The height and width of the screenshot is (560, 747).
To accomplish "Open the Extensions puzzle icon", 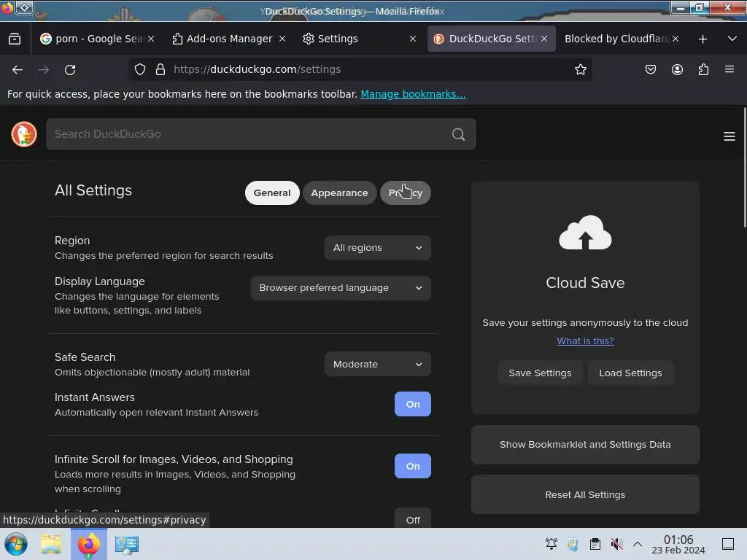I will coord(703,69).
